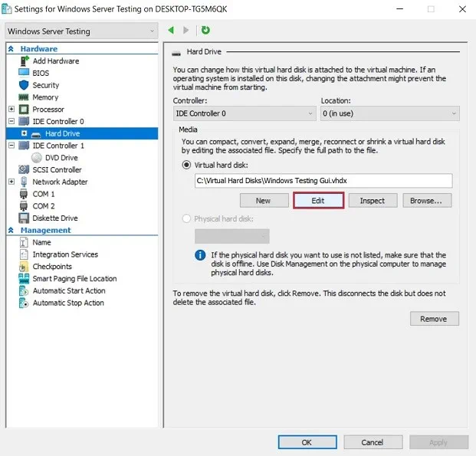Screen dimensions: 476x456
Task: Click the Memory chip icon
Action: [24, 97]
